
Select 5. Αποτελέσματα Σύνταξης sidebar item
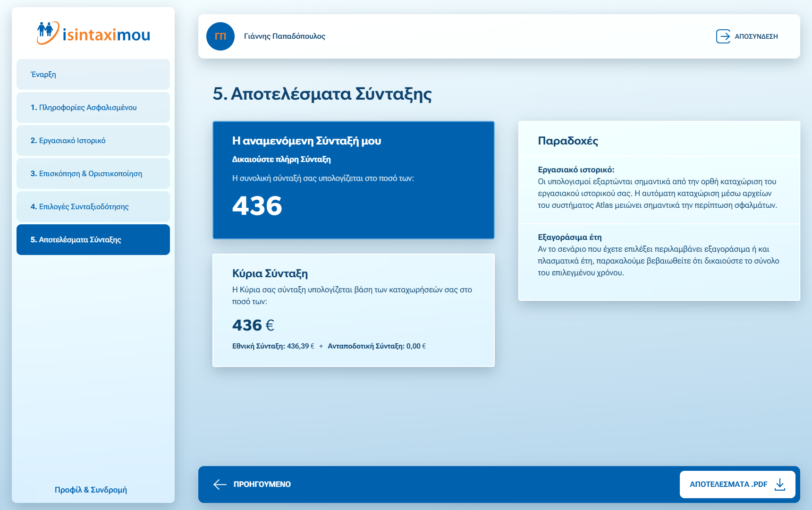(93, 240)
